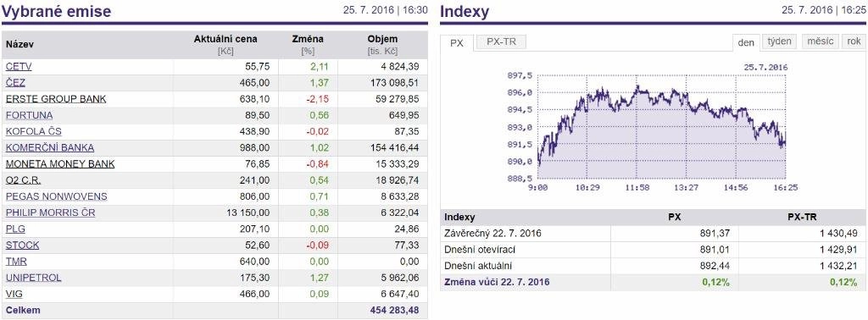Image resolution: width=868 pixels, height=320 pixels.
Task: Switch chart period to rok
Action: point(854,41)
